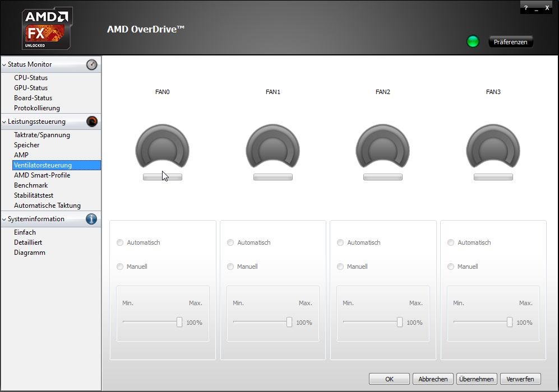Collapse the Systeminformation section
Image resolution: width=559 pixels, height=392 pixels.
pos(4,220)
